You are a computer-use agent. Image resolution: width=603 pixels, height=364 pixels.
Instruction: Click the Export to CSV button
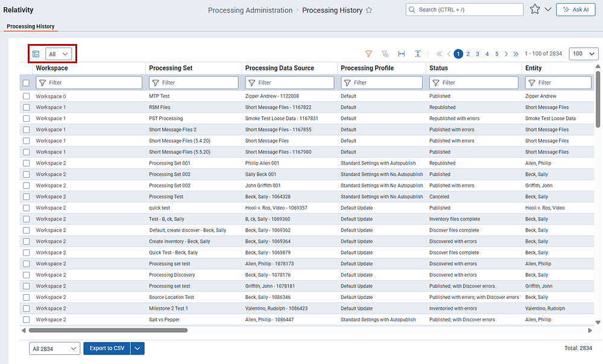coord(107,348)
